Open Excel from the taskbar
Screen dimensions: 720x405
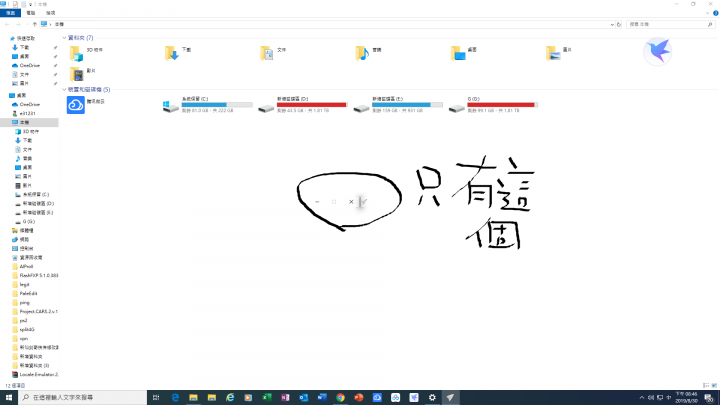(267, 398)
